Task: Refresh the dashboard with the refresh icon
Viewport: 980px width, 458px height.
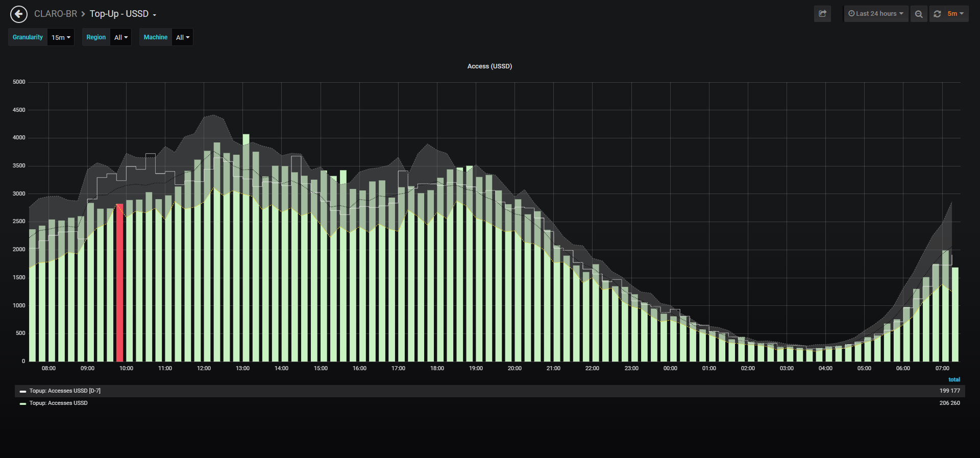Action: coord(937,14)
